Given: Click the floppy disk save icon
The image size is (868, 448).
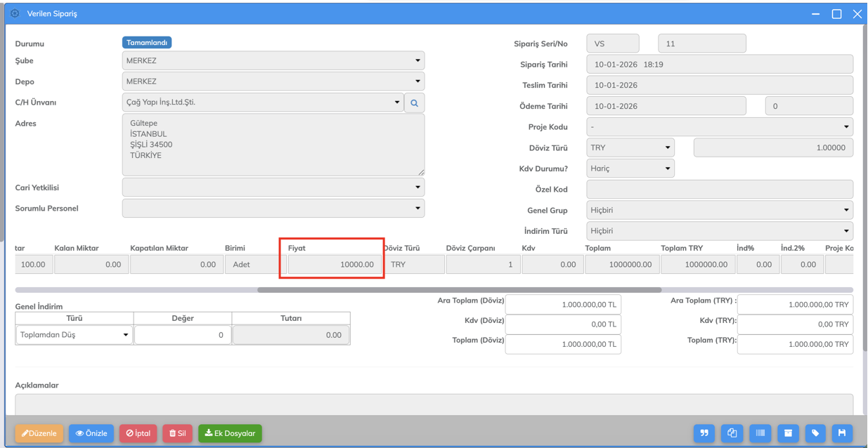Looking at the screenshot, I should click(842, 433).
